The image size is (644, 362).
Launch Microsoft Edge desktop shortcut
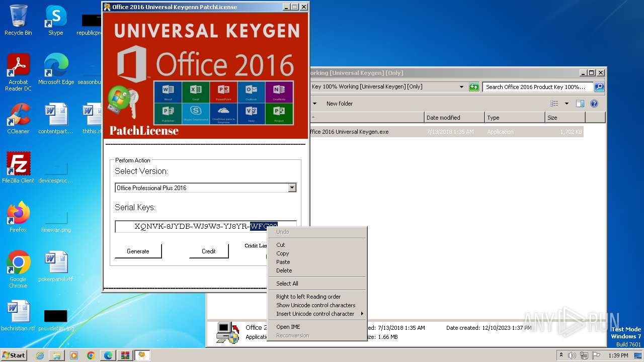(x=56, y=69)
